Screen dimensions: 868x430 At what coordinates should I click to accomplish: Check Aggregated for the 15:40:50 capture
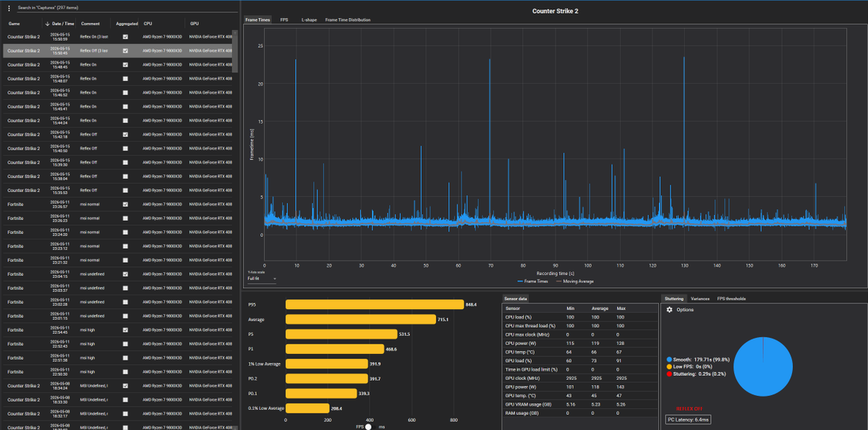[x=125, y=148]
